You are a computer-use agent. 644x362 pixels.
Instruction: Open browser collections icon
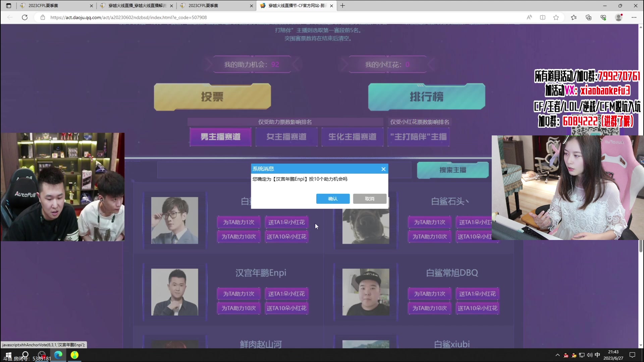pos(588,17)
